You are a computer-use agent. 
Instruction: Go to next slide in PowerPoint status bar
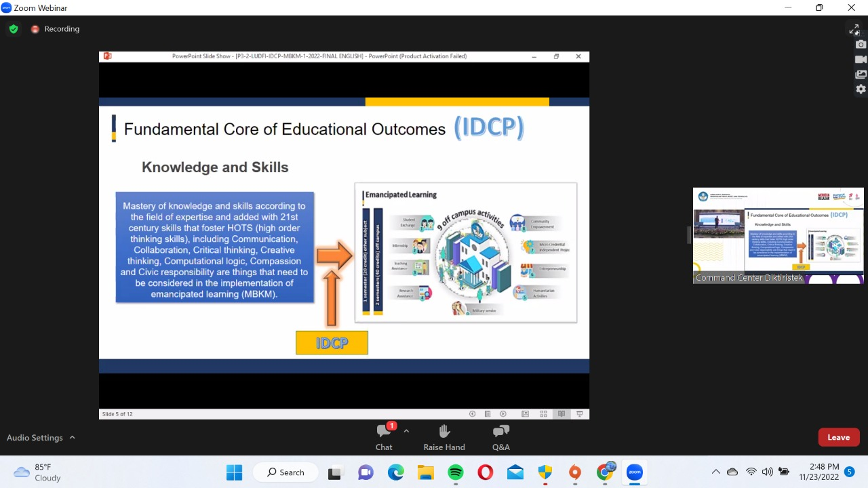click(503, 414)
